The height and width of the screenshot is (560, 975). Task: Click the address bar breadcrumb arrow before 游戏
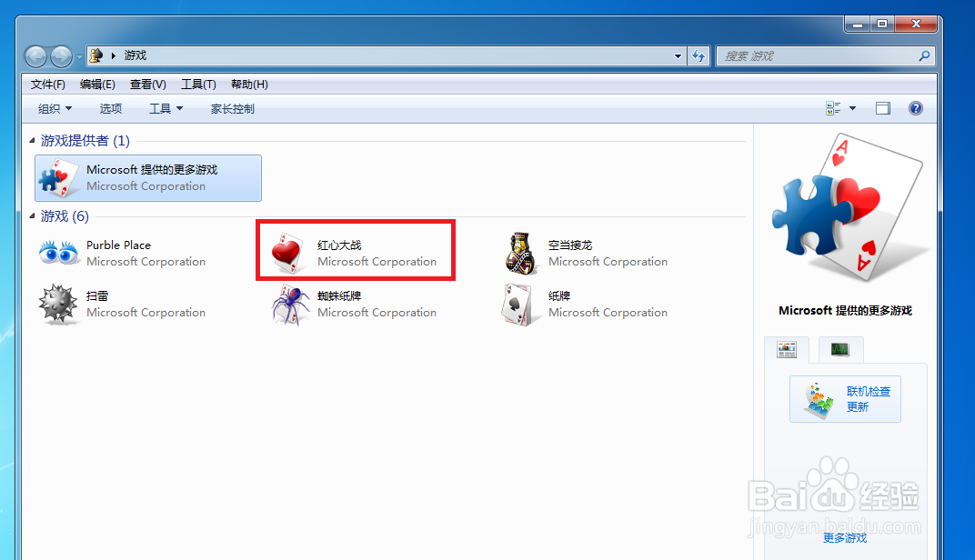[113, 56]
